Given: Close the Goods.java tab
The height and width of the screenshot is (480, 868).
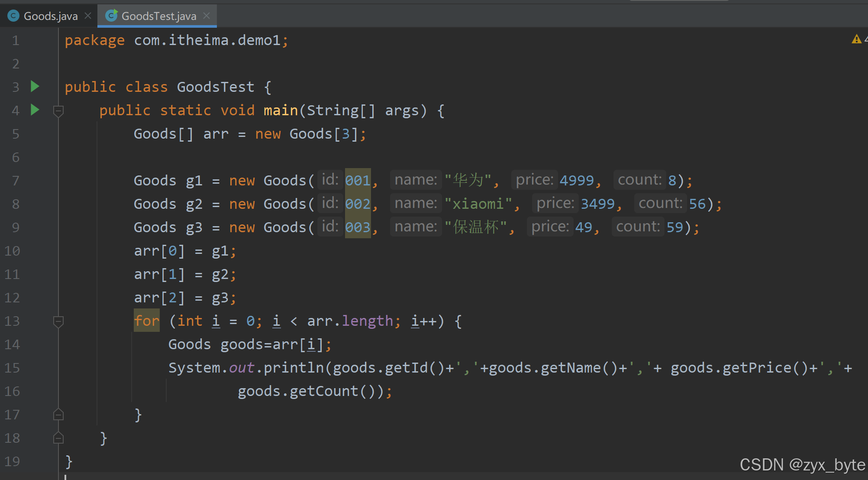Looking at the screenshot, I should tap(88, 16).
